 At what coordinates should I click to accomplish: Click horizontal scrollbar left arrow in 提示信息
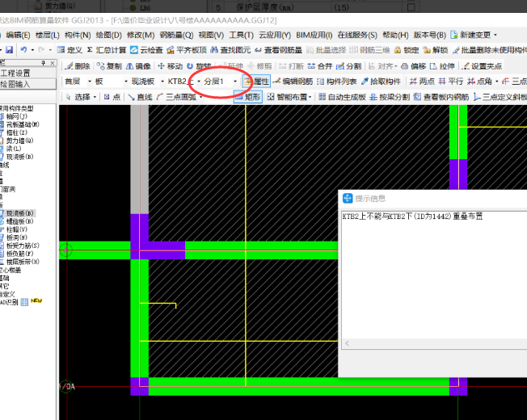348,343
